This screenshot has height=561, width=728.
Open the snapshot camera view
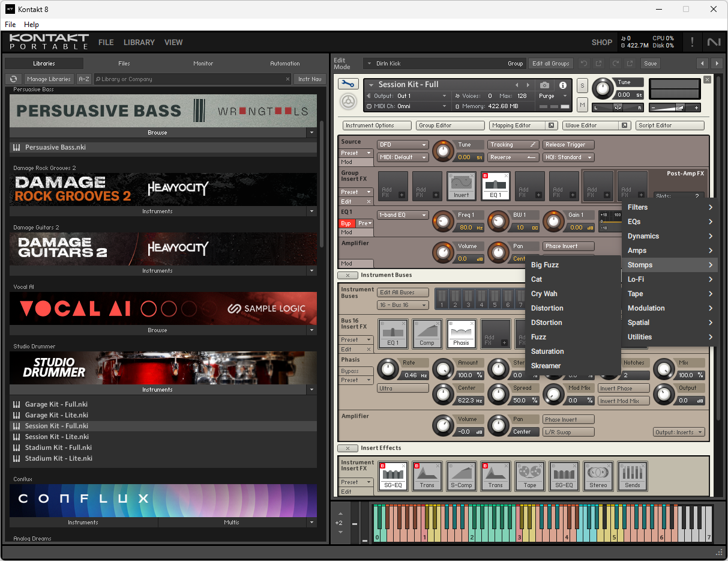[544, 85]
